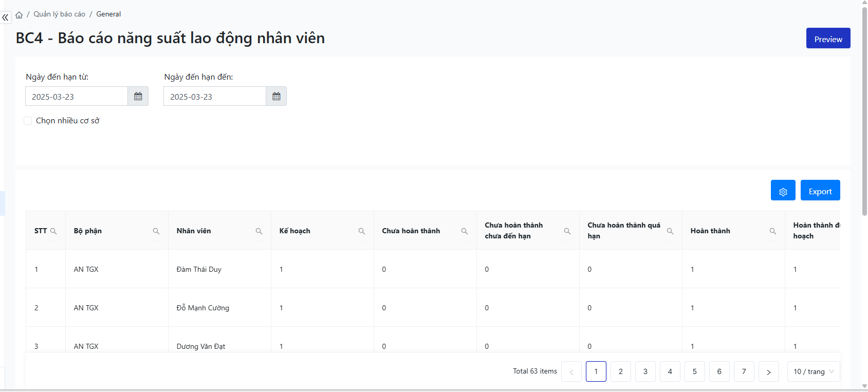Search in the Hoàn thành column
Screen dimensions: 868x392
point(772,231)
